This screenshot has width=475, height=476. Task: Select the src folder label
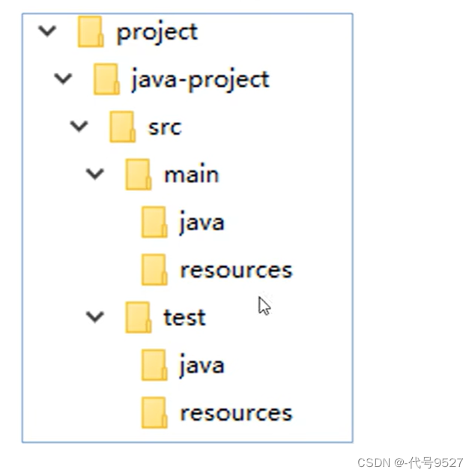click(164, 127)
